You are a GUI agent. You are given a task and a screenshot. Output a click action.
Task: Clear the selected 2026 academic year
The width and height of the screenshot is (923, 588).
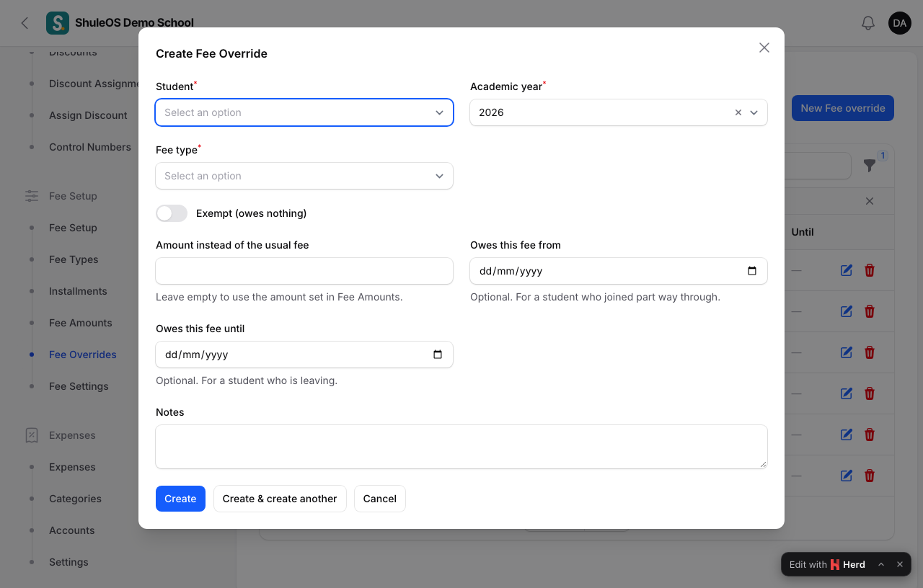pyautogui.click(x=738, y=112)
